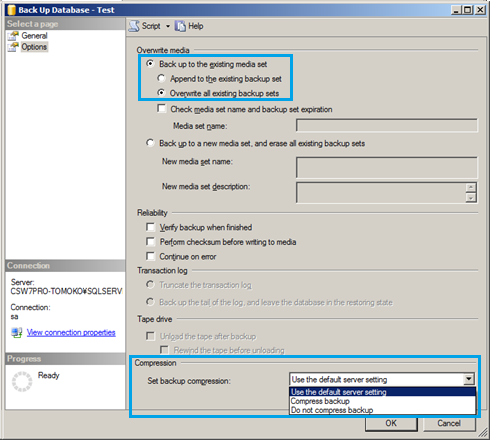This screenshot has height=440, width=490.
Task: Click the OK button
Action: pos(391,423)
